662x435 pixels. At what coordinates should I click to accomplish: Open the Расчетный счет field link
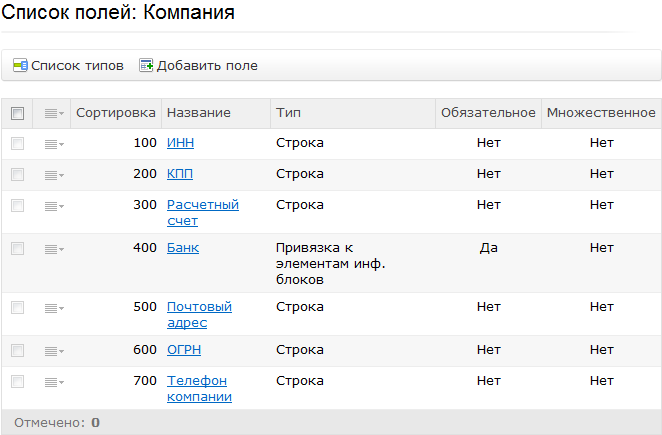point(203,212)
